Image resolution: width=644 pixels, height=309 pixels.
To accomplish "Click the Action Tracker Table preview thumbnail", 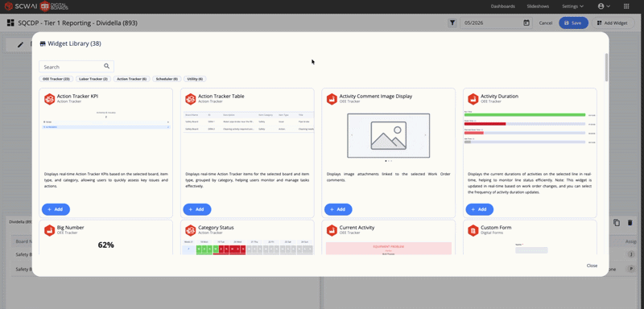I will (x=248, y=122).
